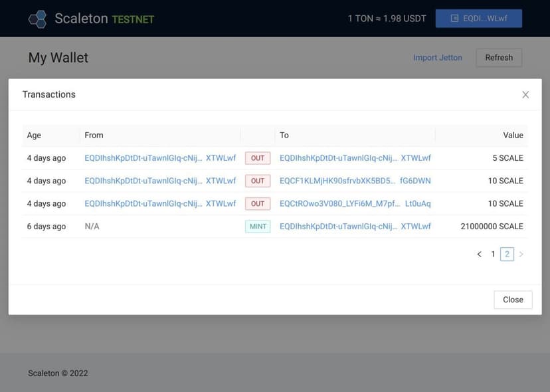Click Scaleton TESTNET title text
The height and width of the screenshot is (392, 550).
(x=104, y=19)
